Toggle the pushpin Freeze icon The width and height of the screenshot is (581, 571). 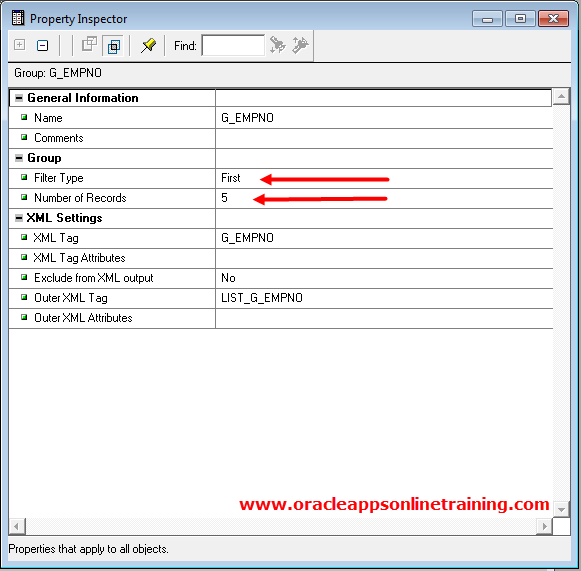tap(148, 45)
